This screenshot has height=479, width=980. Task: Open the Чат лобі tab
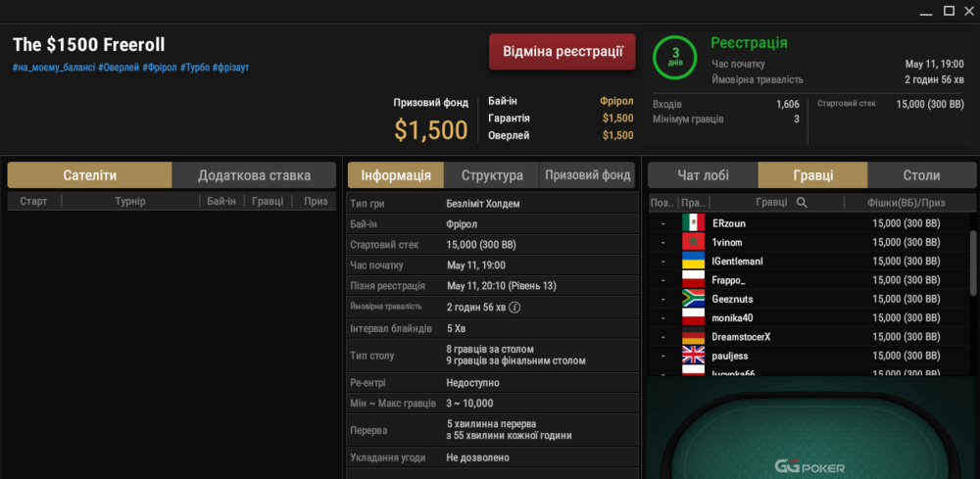tap(703, 175)
